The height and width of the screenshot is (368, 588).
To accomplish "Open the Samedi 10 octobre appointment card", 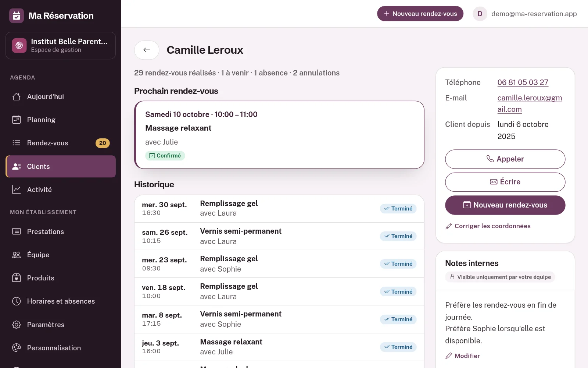I will (279, 135).
